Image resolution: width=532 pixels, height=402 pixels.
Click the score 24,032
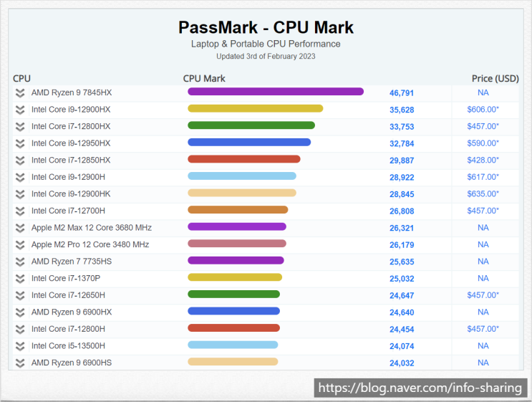402,363
